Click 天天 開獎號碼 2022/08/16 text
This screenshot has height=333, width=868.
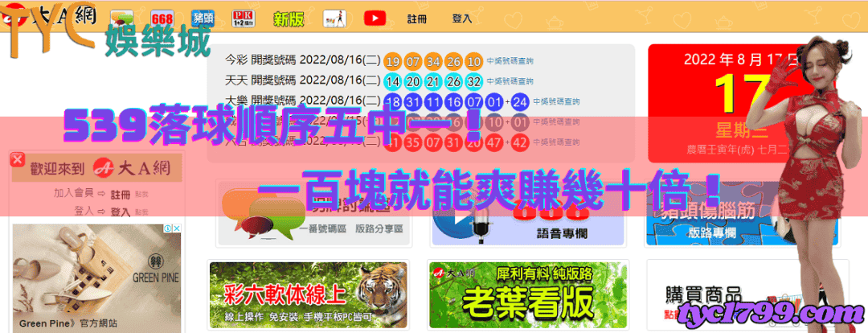click(302, 81)
